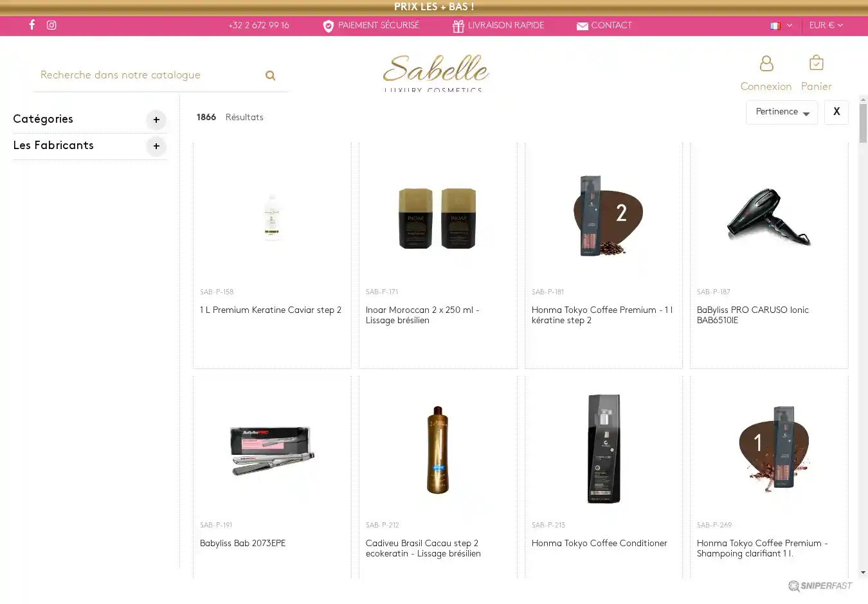Image resolution: width=868 pixels, height=604 pixels.
Task: Open BaByliss PRO CARUSO Ionic product link
Action: [x=752, y=315]
